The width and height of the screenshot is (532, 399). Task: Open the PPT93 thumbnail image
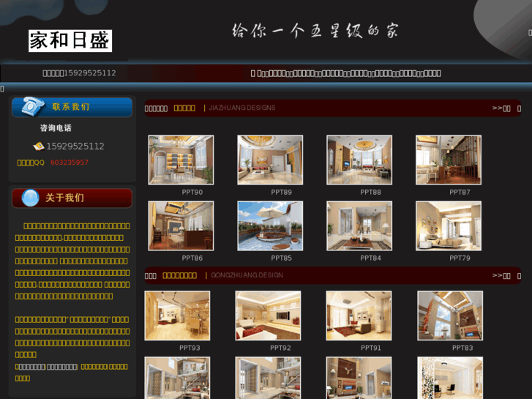click(x=177, y=316)
